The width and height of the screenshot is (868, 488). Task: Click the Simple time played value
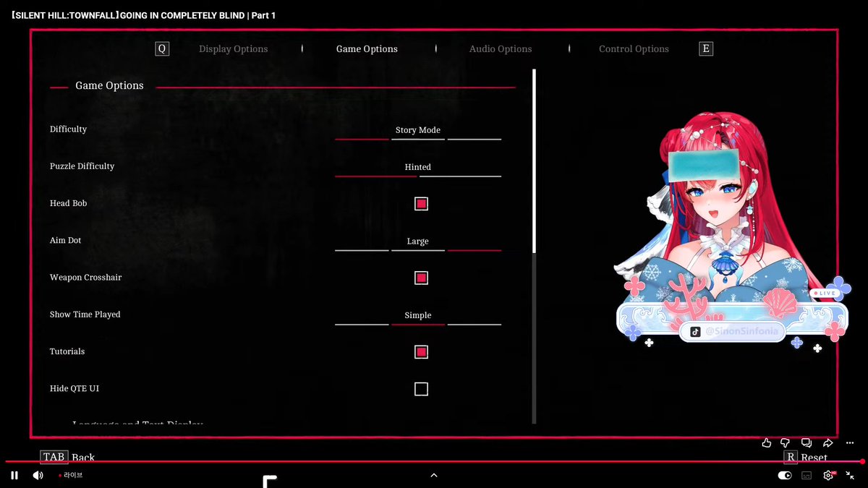click(x=418, y=315)
